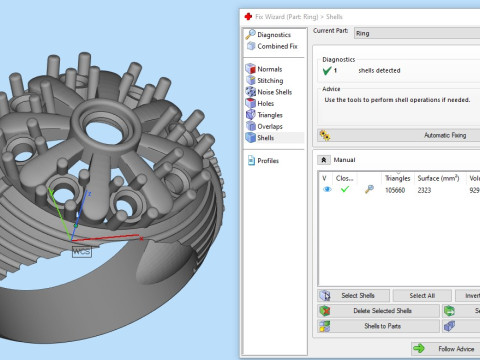
Task: Collapse the Manual section
Action: pos(323,160)
